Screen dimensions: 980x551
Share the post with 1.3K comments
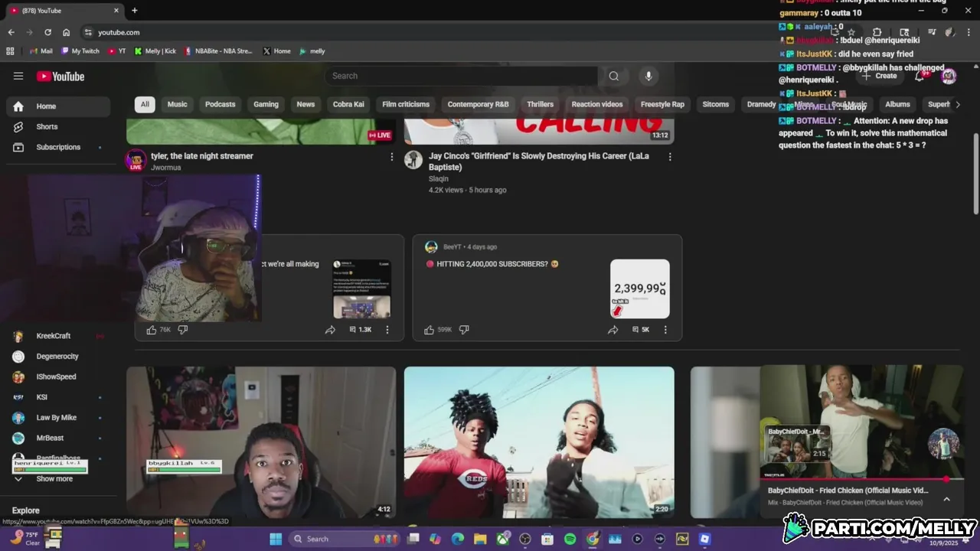330,330
